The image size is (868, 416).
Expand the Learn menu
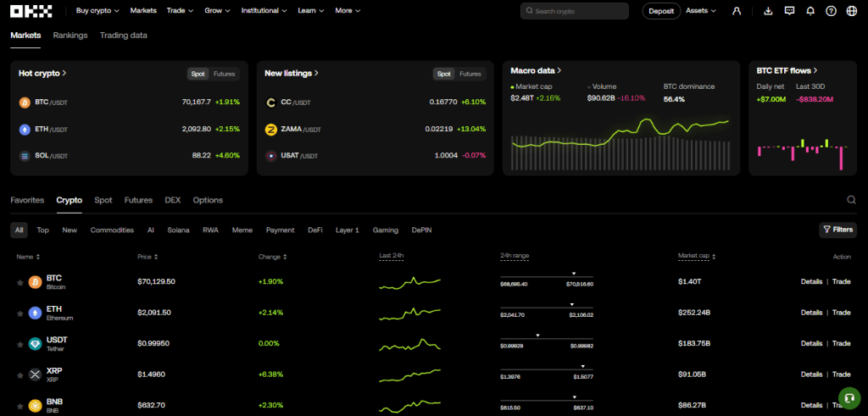[310, 10]
